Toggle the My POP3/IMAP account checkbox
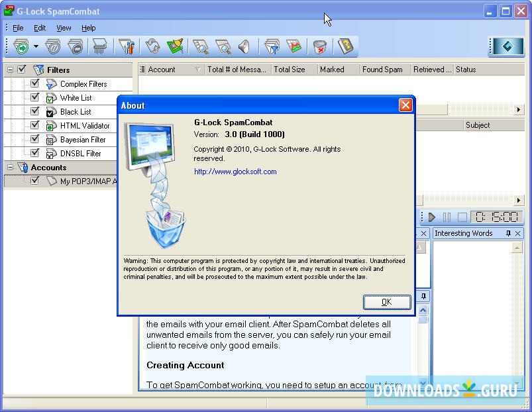Viewport: 532px width, 412px height. 34,180
